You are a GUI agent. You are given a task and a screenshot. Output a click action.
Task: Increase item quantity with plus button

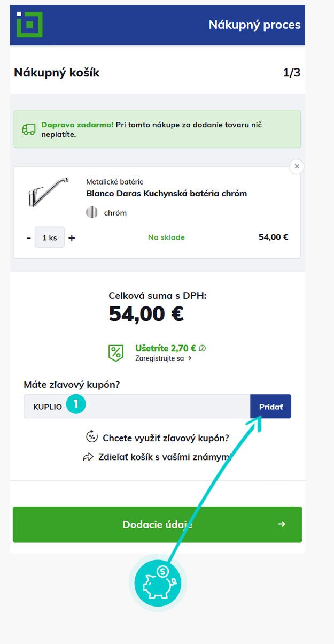tap(72, 238)
